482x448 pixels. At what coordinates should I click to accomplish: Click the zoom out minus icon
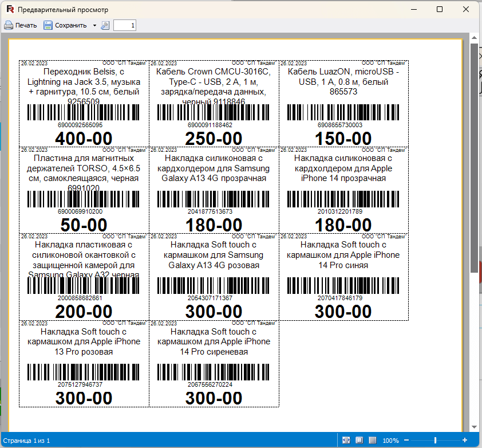(x=406, y=441)
